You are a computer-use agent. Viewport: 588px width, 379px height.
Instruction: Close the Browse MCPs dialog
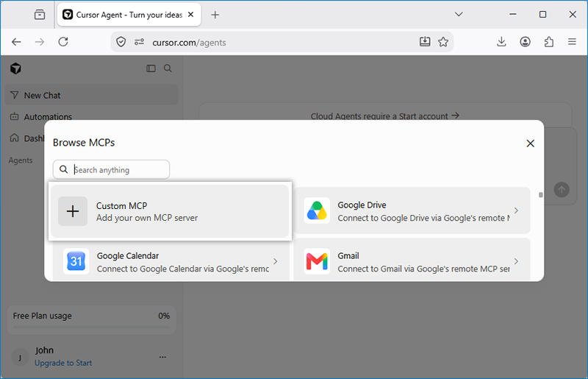[530, 143]
